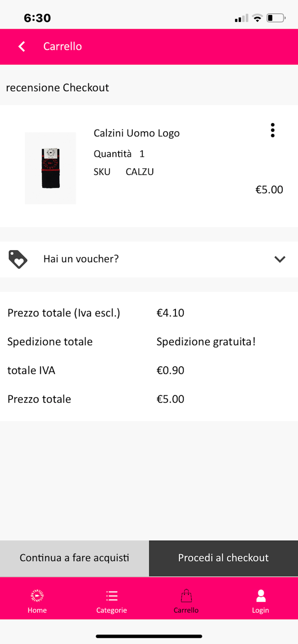
Task: Select the quantity value next to Quantità
Action: pyautogui.click(x=142, y=154)
